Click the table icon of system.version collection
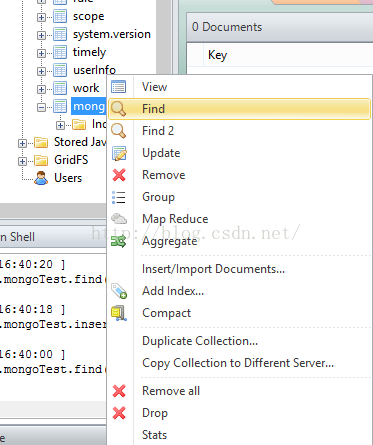Viewport: 373px width, 445px height. 60,34
